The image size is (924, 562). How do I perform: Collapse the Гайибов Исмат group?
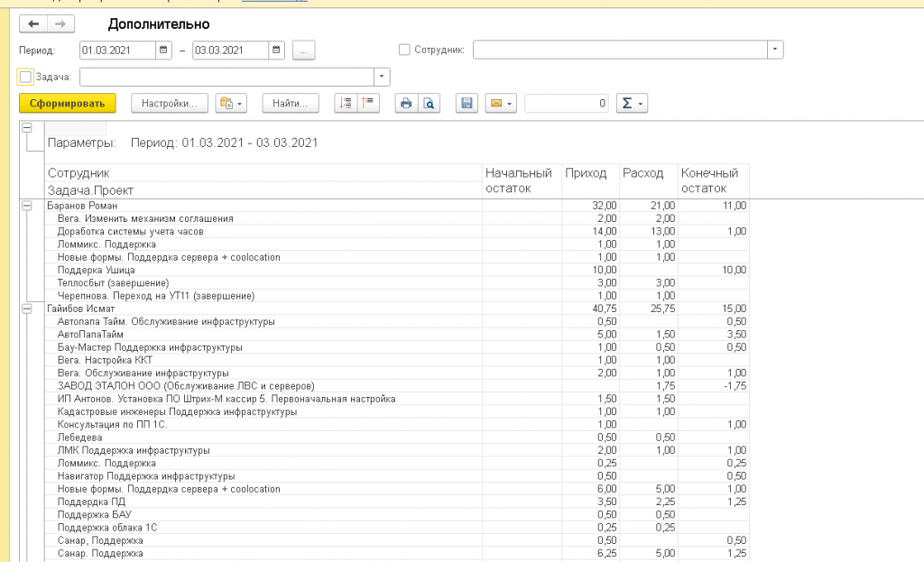click(26, 309)
